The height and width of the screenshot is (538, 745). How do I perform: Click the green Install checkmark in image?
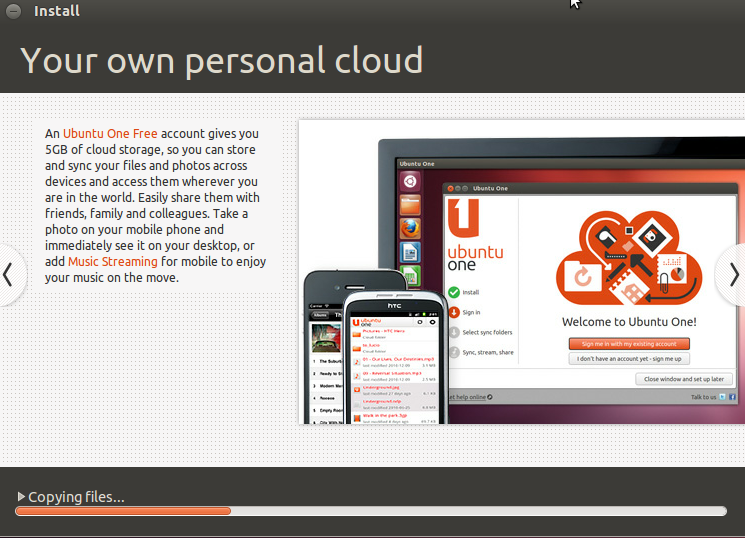pos(454,292)
